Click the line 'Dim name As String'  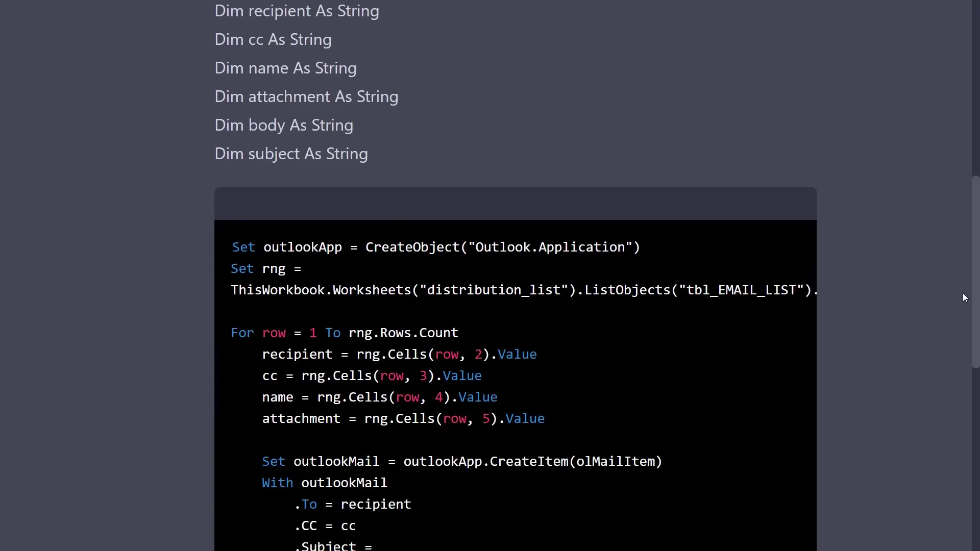(x=285, y=68)
